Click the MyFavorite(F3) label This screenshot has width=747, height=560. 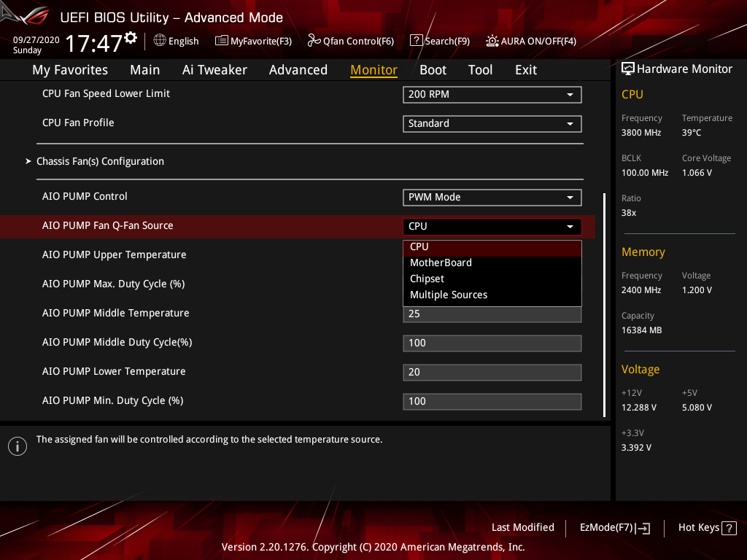click(261, 41)
